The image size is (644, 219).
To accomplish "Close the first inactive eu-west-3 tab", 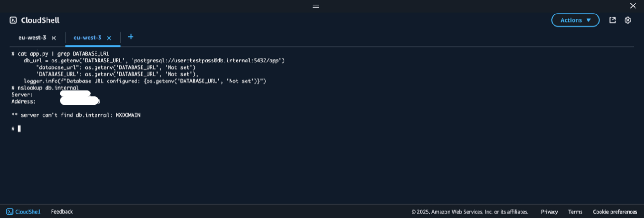I will click(x=54, y=38).
